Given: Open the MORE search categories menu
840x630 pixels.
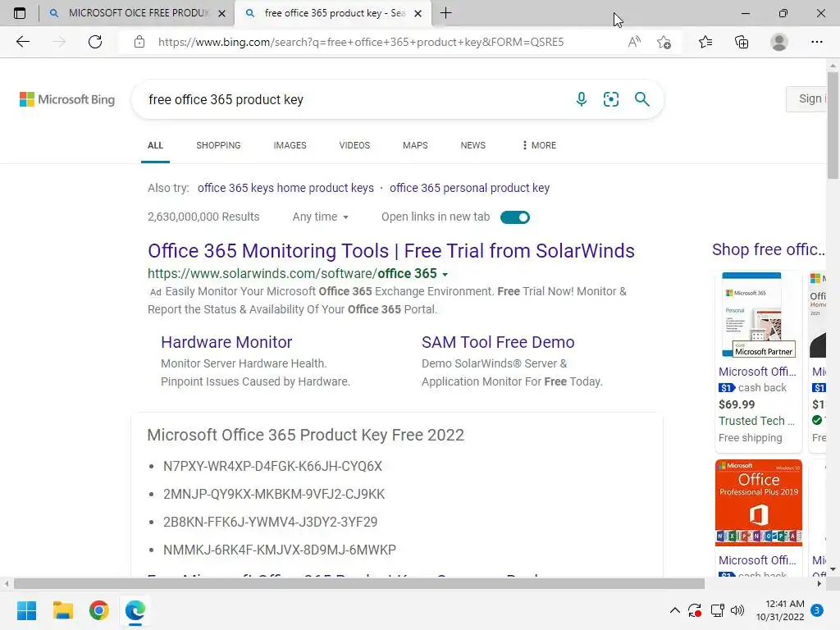Looking at the screenshot, I should coord(539,145).
